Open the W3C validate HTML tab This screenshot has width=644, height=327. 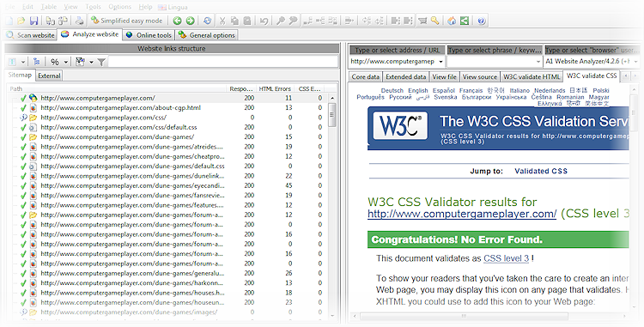[x=532, y=76]
